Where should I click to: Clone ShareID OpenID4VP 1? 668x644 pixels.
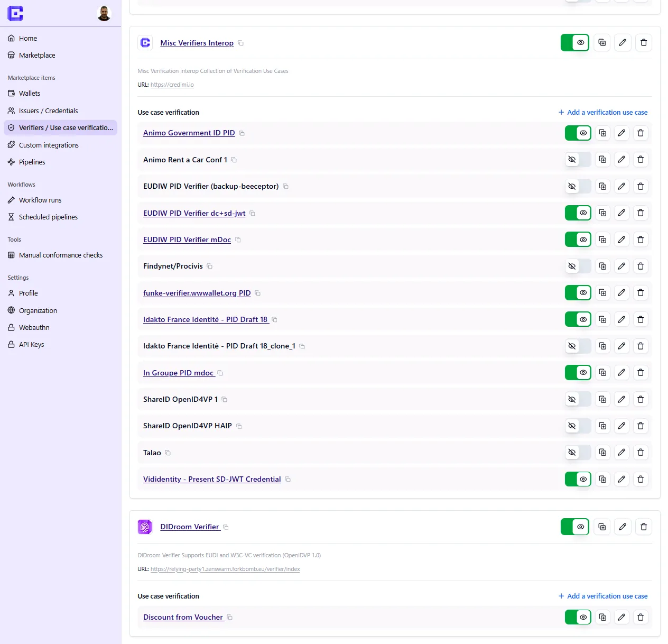coord(602,399)
